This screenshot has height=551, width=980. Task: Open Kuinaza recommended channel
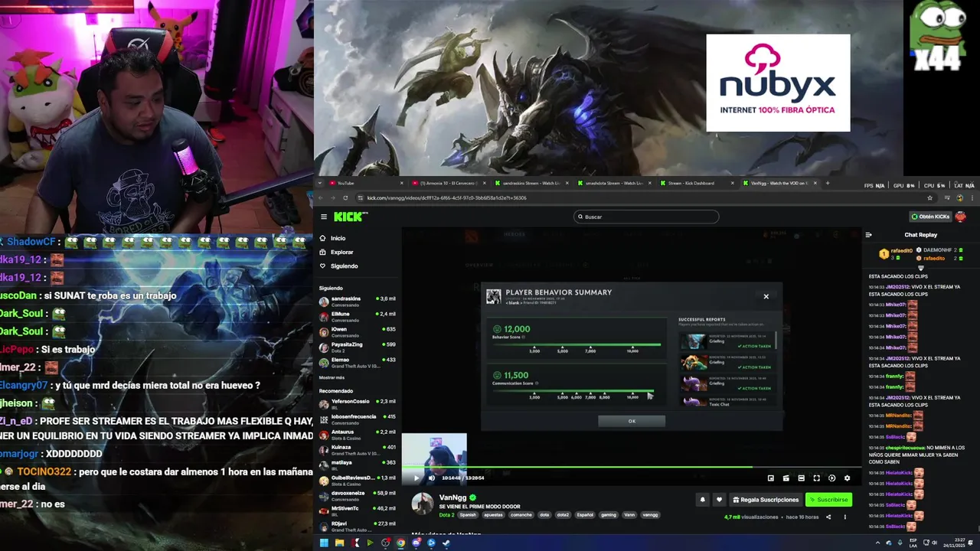click(358, 450)
